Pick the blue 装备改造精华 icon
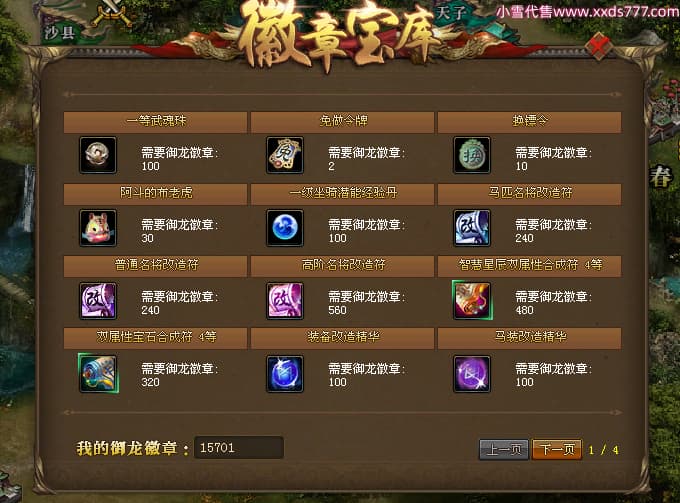 (x=285, y=374)
